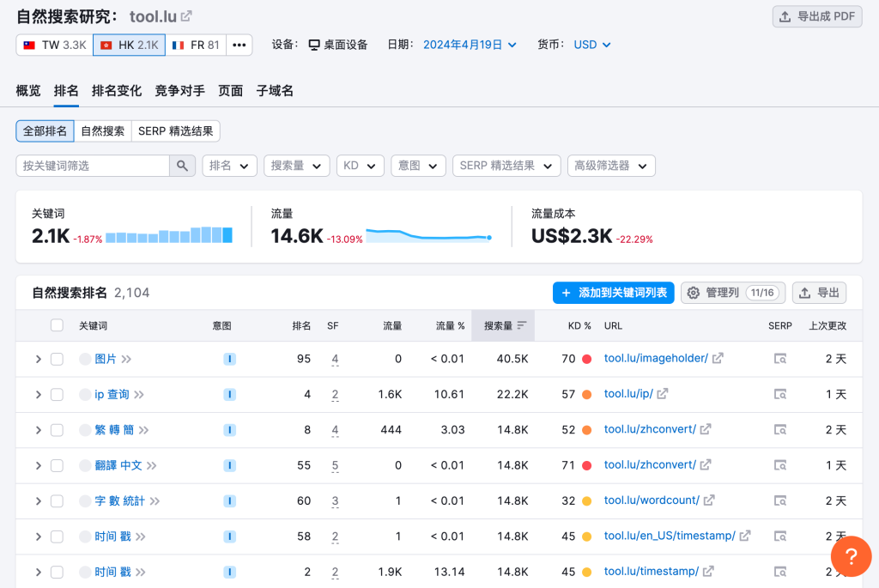Switch to the 页面 tab
This screenshot has width=879, height=588.
[x=230, y=91]
